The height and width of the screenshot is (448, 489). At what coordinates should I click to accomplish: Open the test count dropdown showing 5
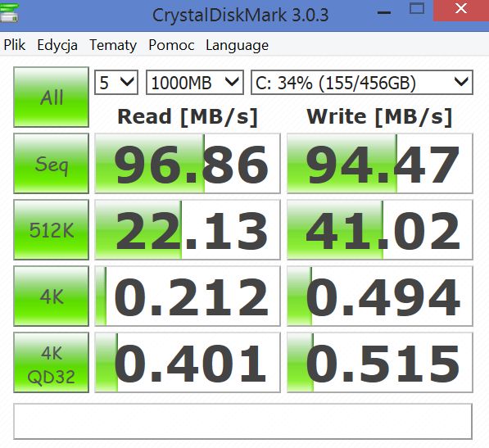click(x=116, y=83)
